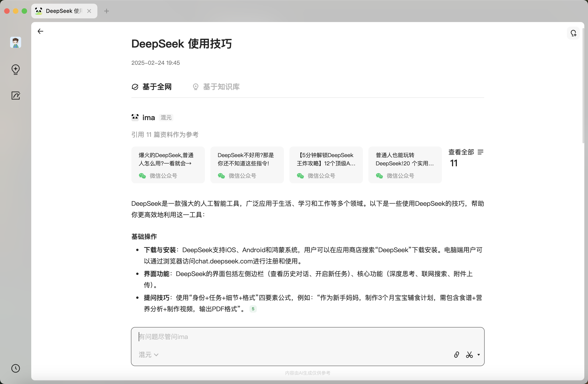Viewport: 588px width, 384px height.
Task: Click text 引用 11 篇资料作为参考
Action: click(165, 134)
